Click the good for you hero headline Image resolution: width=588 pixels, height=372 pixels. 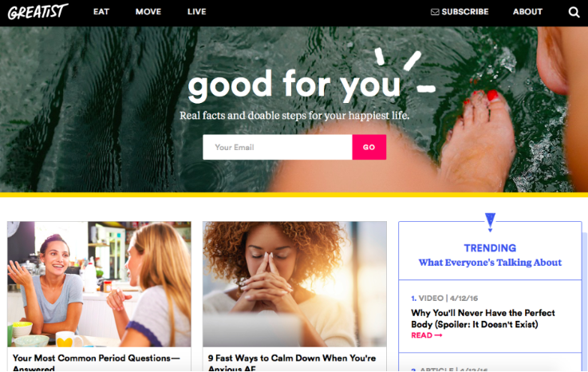(294, 85)
